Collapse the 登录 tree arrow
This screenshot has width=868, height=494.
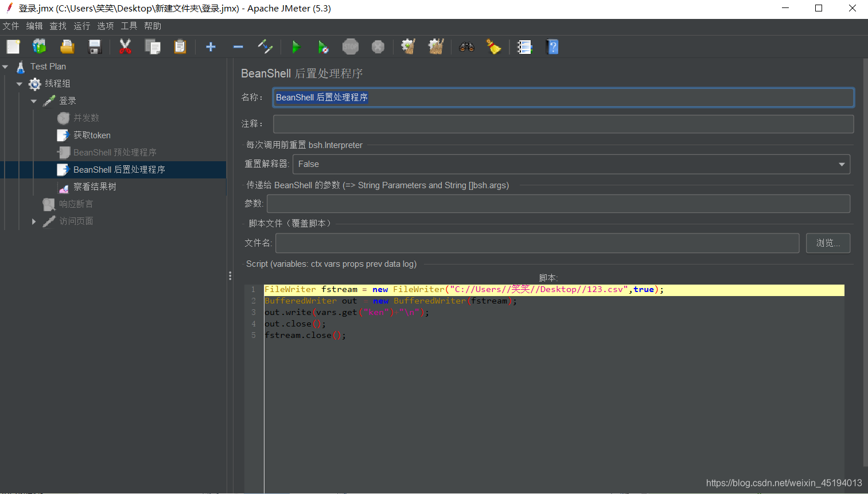[x=34, y=102]
